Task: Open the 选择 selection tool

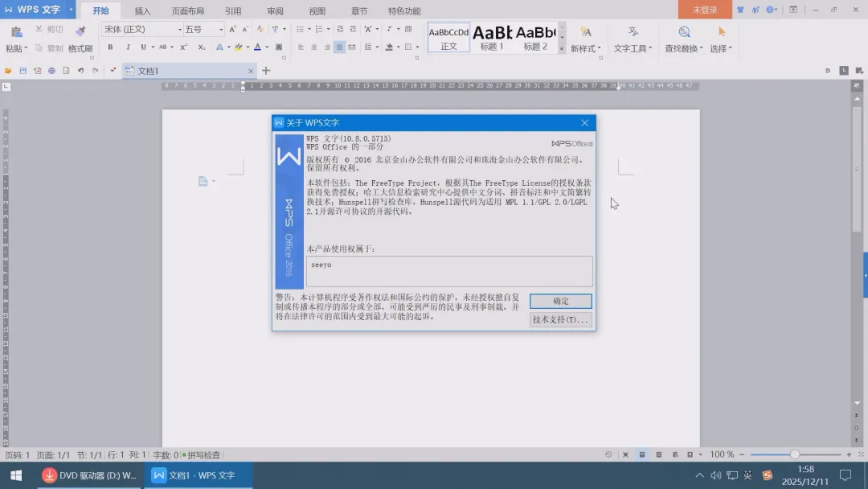Action: pyautogui.click(x=721, y=39)
